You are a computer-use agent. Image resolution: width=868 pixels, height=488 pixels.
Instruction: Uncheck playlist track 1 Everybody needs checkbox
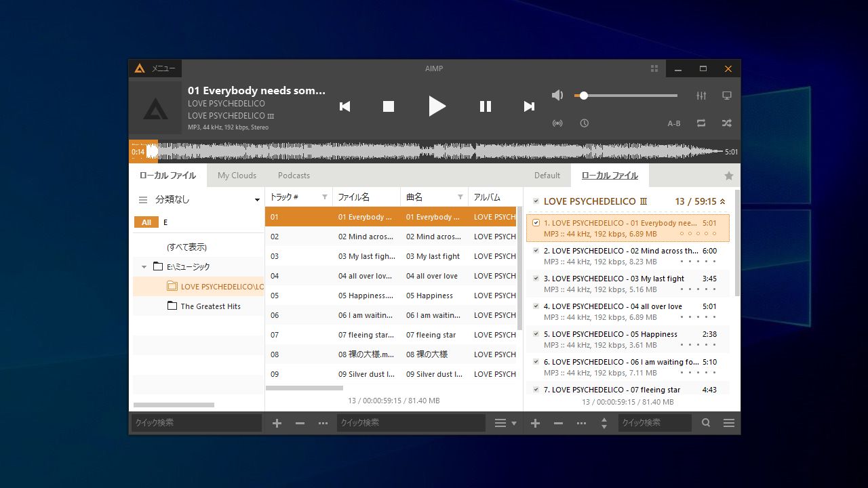pos(536,223)
